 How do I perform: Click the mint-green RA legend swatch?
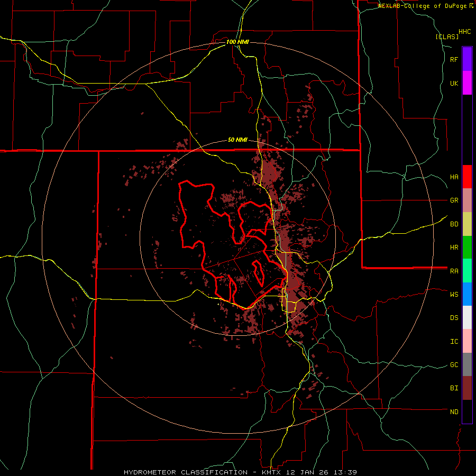(x=467, y=271)
